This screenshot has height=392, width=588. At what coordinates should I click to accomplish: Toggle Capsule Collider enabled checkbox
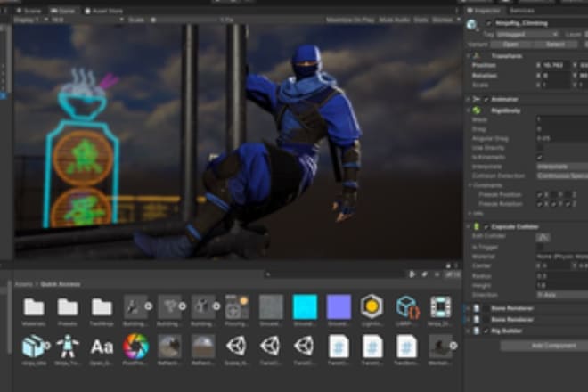(486, 226)
